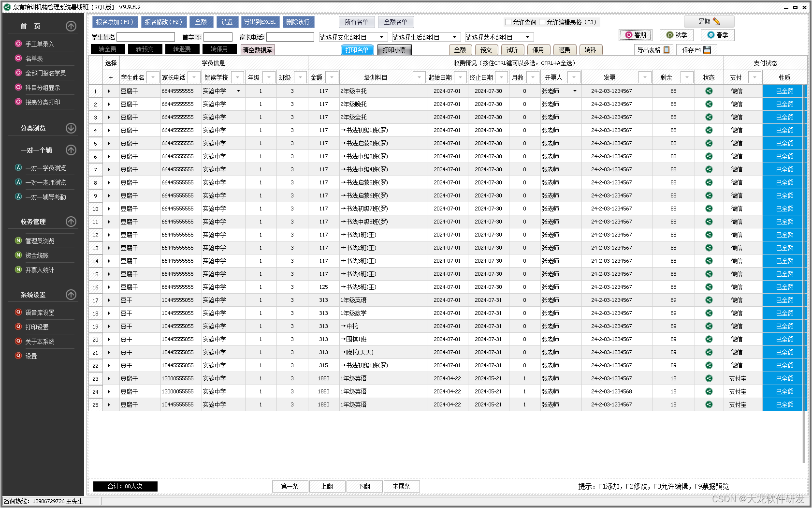Screen dimensions: 812x508
Task: Open 科目分组显示 view
Action: [x=43, y=88]
